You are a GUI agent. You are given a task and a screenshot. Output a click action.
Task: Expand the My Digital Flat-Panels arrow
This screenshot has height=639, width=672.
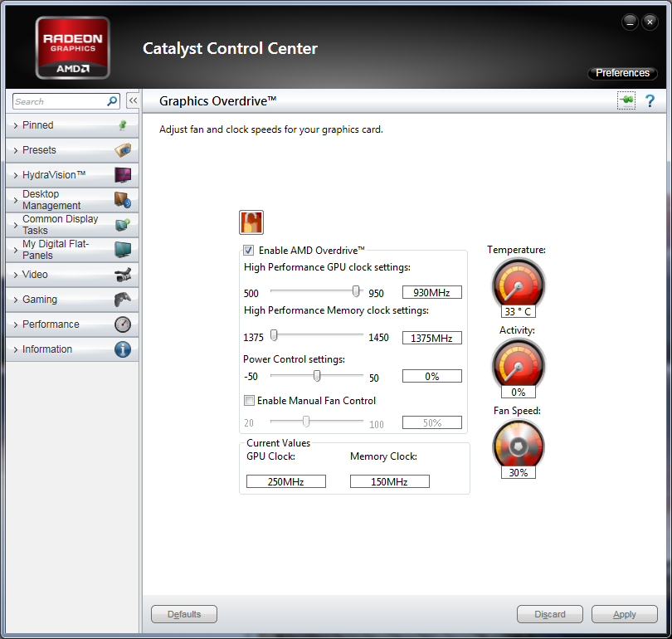[16, 250]
